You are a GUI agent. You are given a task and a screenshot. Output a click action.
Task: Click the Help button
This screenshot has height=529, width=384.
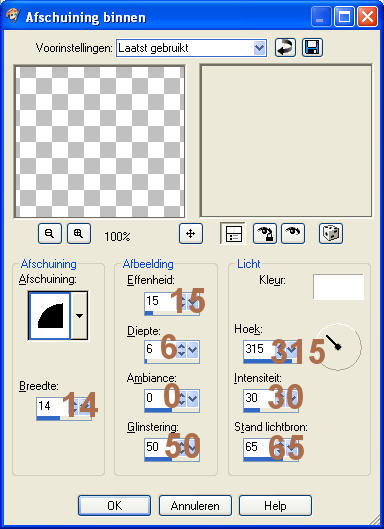tap(275, 505)
